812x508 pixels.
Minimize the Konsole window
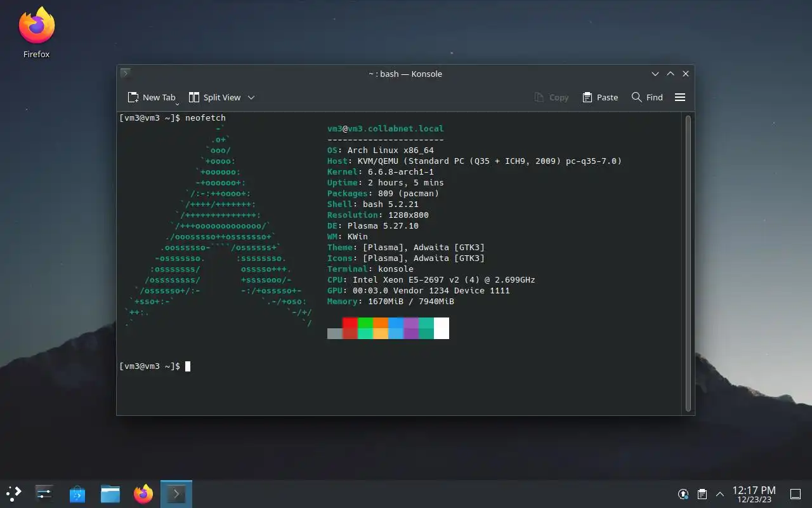[655, 74]
